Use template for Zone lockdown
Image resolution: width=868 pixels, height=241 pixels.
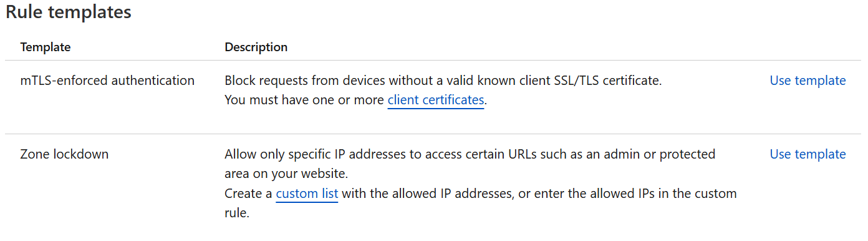coord(808,154)
